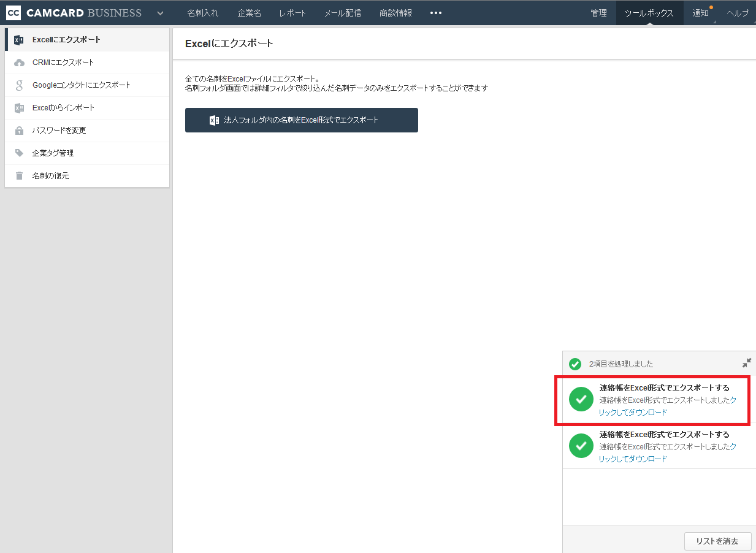Open the レポート menu
Image resolution: width=756 pixels, height=553 pixels.
coord(292,13)
